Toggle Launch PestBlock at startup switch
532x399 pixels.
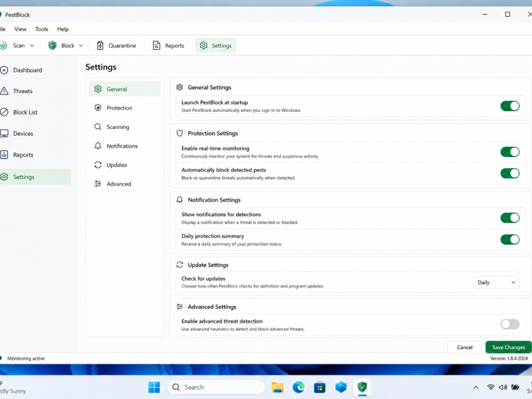click(x=510, y=106)
